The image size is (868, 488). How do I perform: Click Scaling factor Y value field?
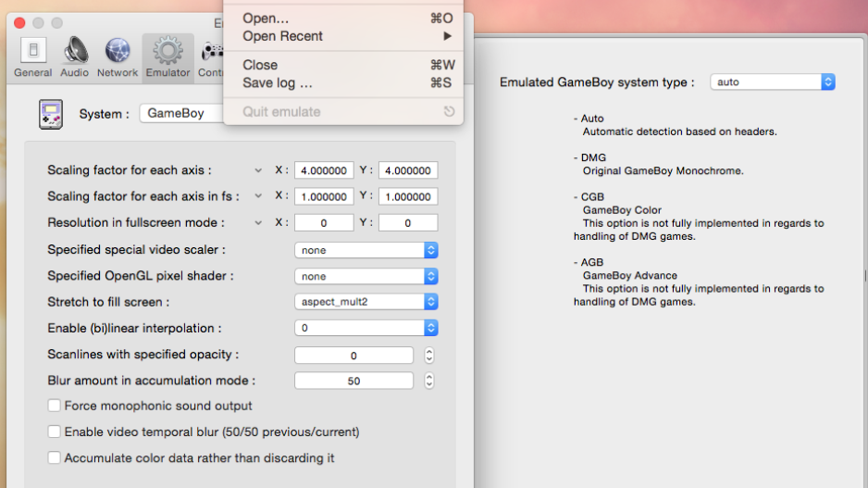[x=408, y=170]
